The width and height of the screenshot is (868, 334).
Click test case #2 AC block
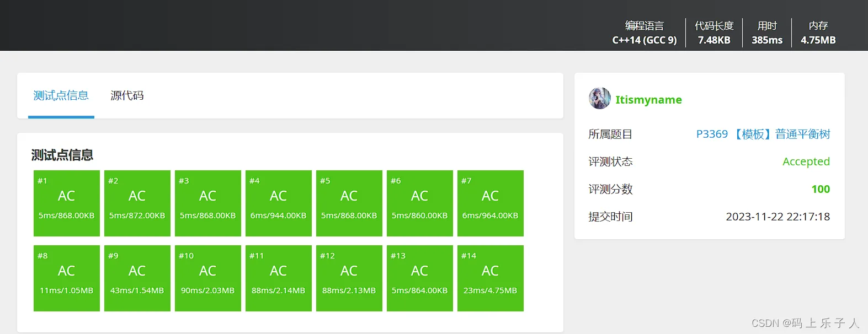137,203
